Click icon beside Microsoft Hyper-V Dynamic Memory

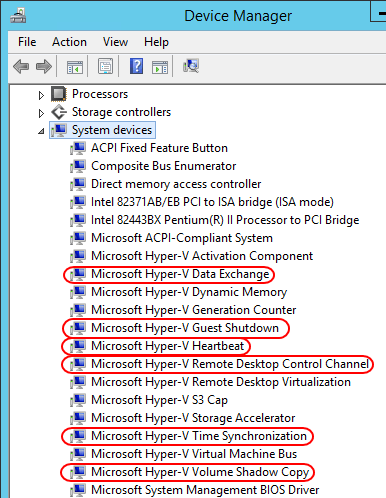[x=78, y=292]
